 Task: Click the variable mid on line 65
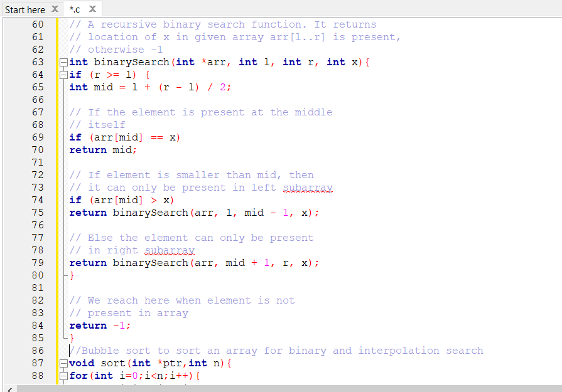[x=102, y=87]
